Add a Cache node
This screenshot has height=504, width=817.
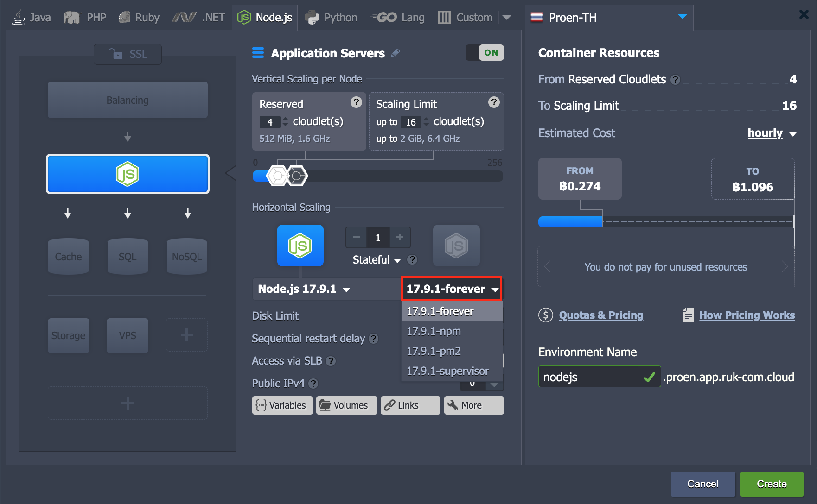[68, 257]
